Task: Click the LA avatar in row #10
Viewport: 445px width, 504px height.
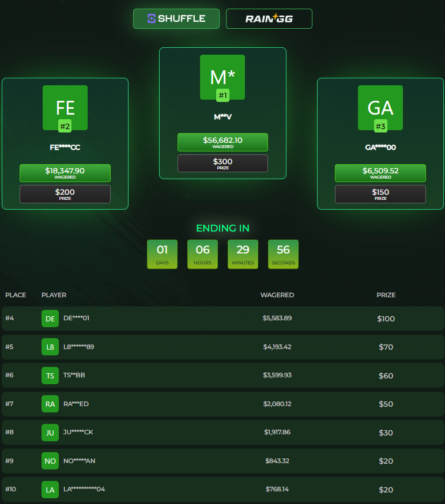Action: [50, 490]
